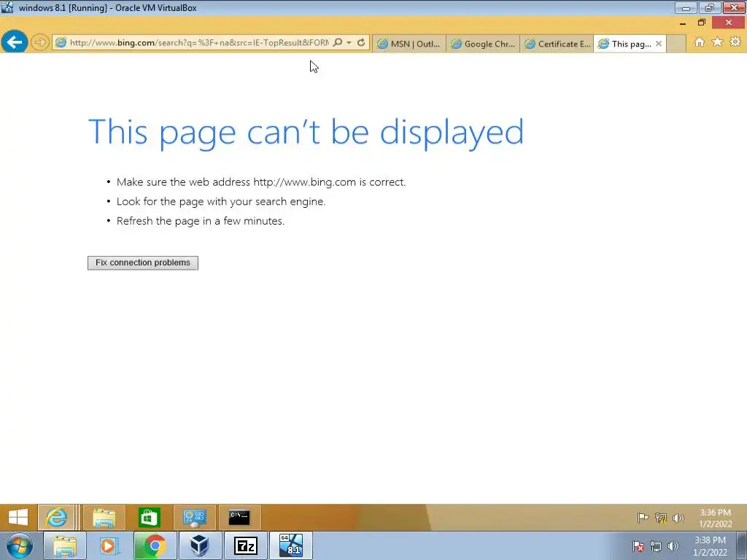The image size is (747, 560).
Task: Minimize the VirtualBox VM window
Action: click(686, 7)
